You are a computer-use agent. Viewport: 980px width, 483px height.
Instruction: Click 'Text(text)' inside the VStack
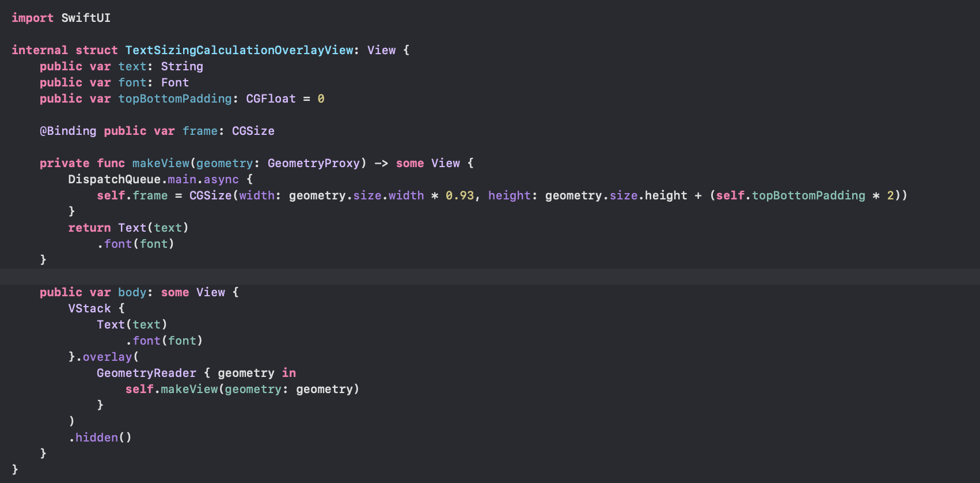pyautogui.click(x=132, y=324)
